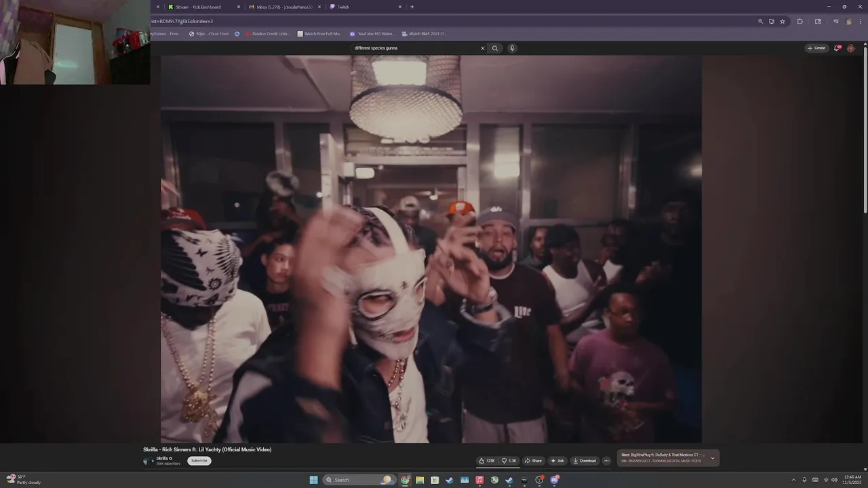868x488 pixels.
Task: Open the Patelco Credit Union bookmark
Action: point(267,34)
